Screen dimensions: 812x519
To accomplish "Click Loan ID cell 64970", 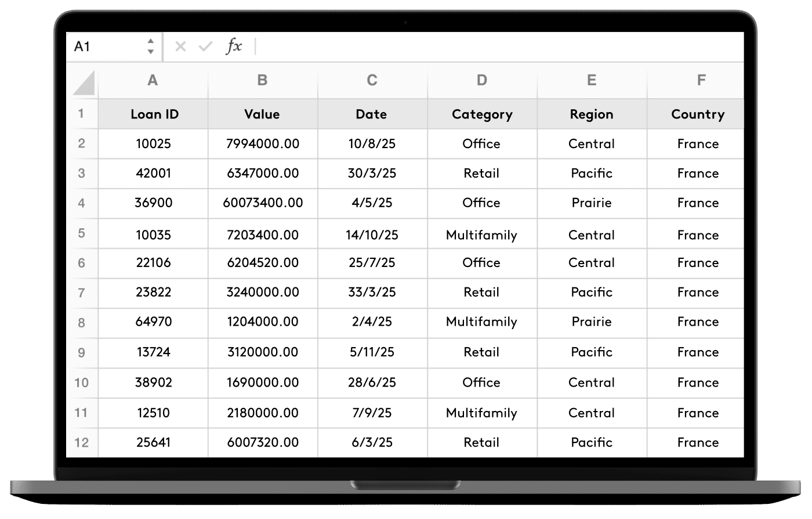I will pos(154,322).
